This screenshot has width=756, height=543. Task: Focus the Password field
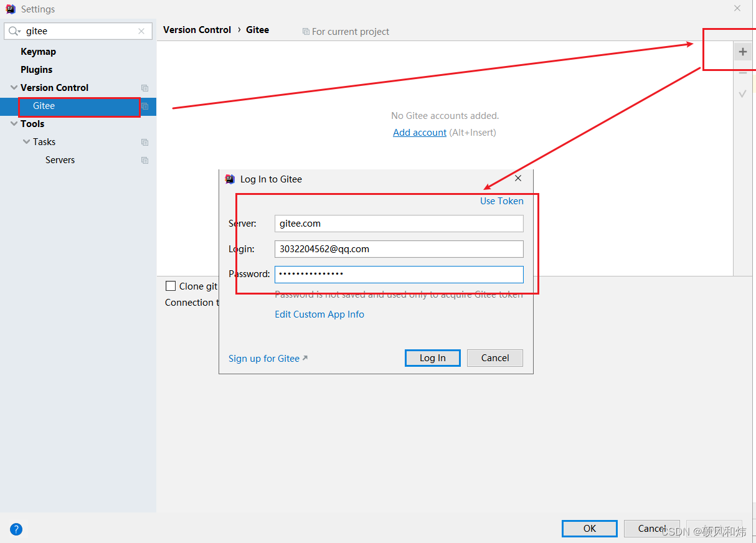click(399, 275)
